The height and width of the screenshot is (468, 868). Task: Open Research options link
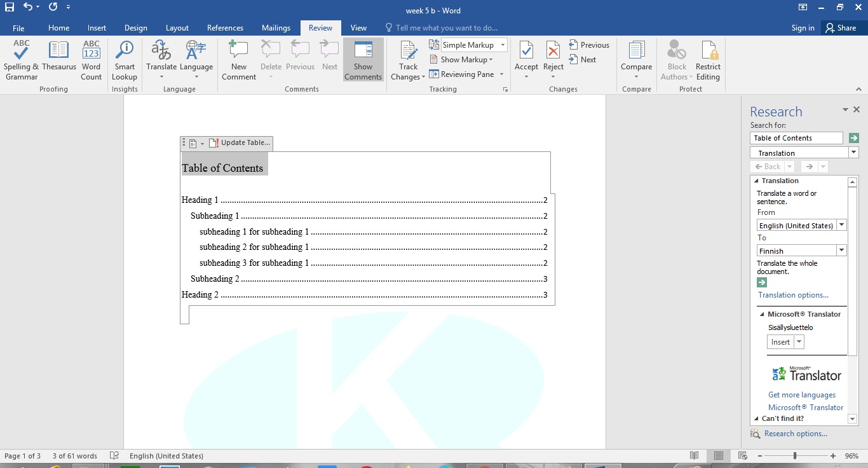click(x=796, y=434)
